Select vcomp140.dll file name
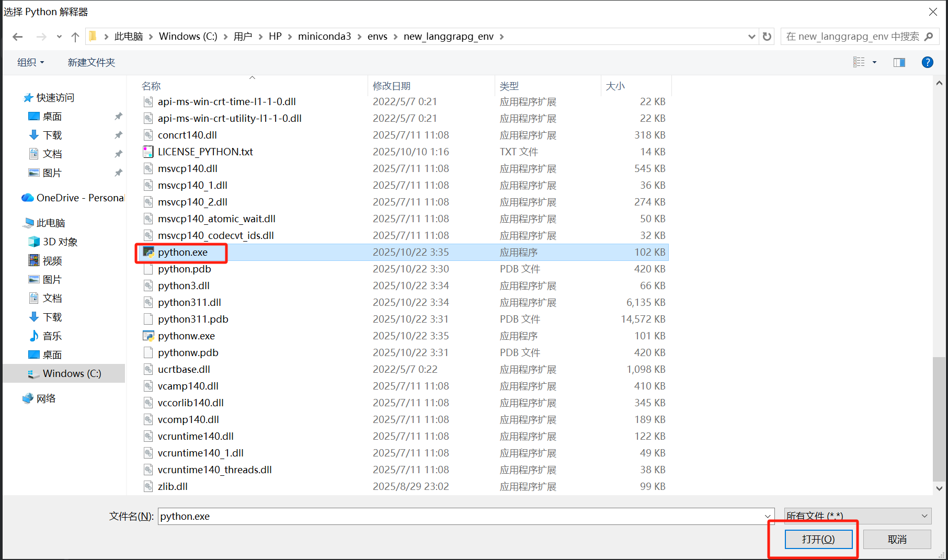This screenshot has width=948, height=560. (x=188, y=419)
